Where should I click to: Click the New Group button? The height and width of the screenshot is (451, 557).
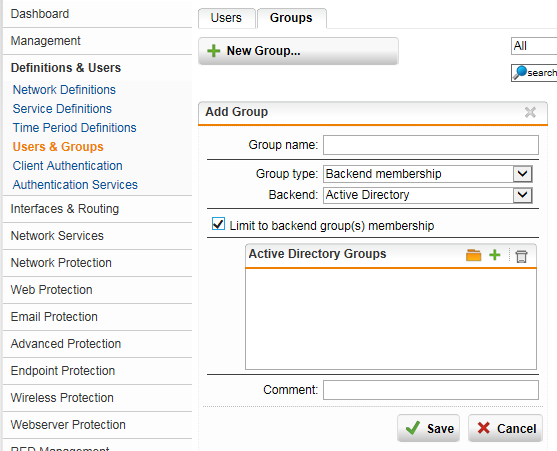[298, 51]
